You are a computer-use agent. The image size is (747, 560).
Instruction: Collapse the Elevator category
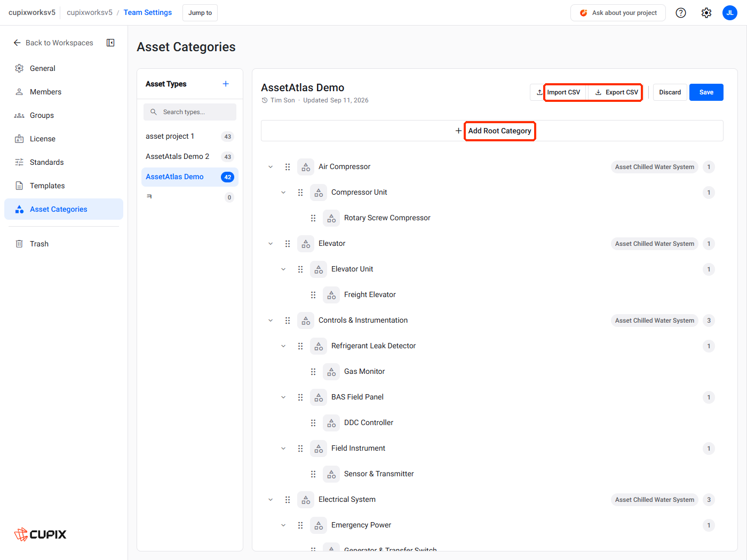tap(271, 244)
